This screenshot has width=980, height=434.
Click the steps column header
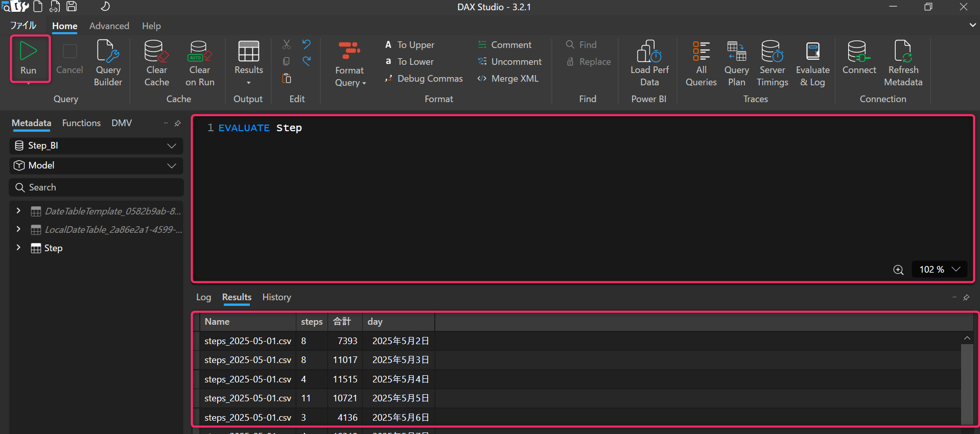point(312,322)
